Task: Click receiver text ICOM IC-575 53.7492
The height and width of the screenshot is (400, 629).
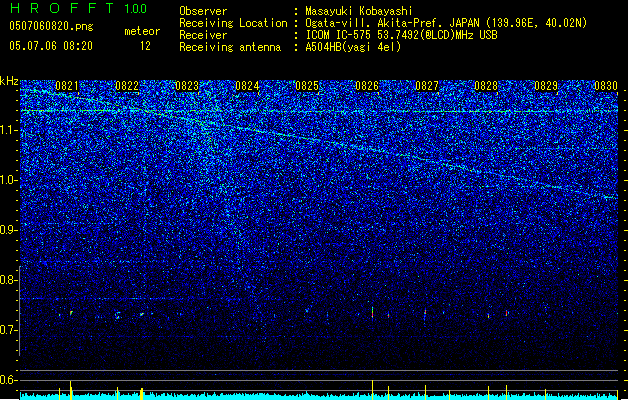Action: pos(401,35)
